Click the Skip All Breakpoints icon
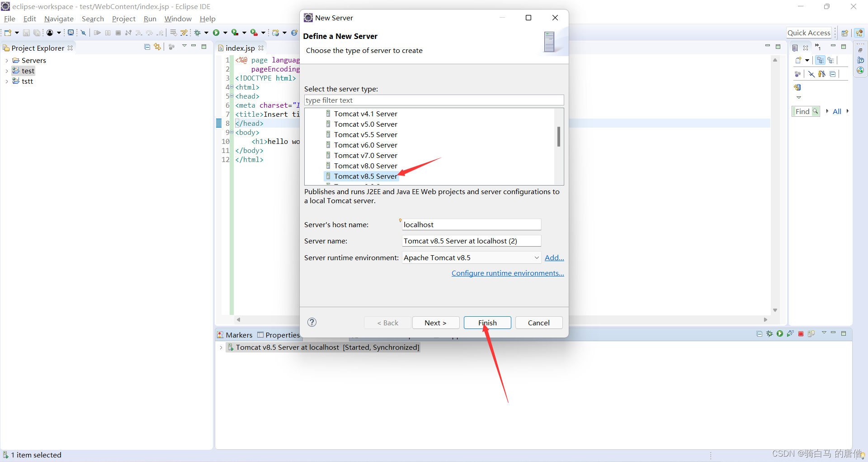 [83, 33]
